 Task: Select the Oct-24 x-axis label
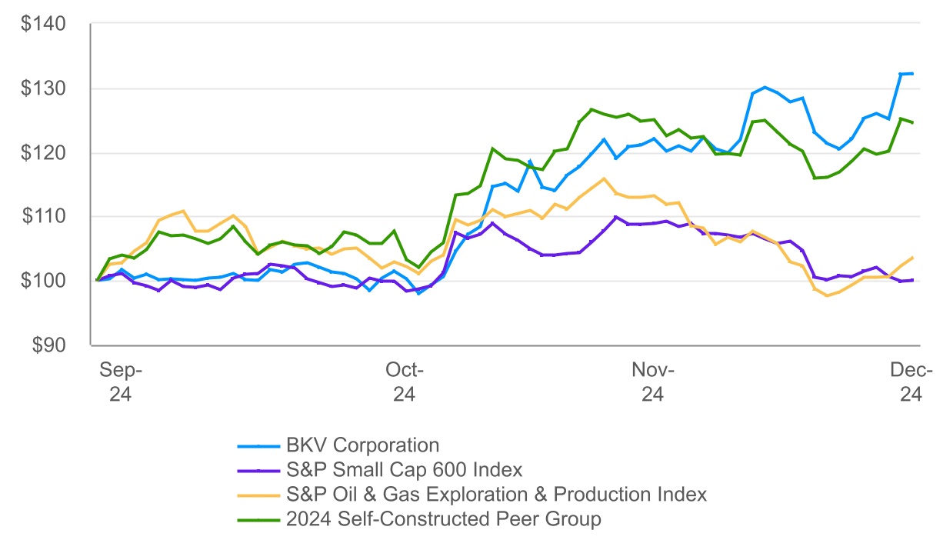click(404, 382)
